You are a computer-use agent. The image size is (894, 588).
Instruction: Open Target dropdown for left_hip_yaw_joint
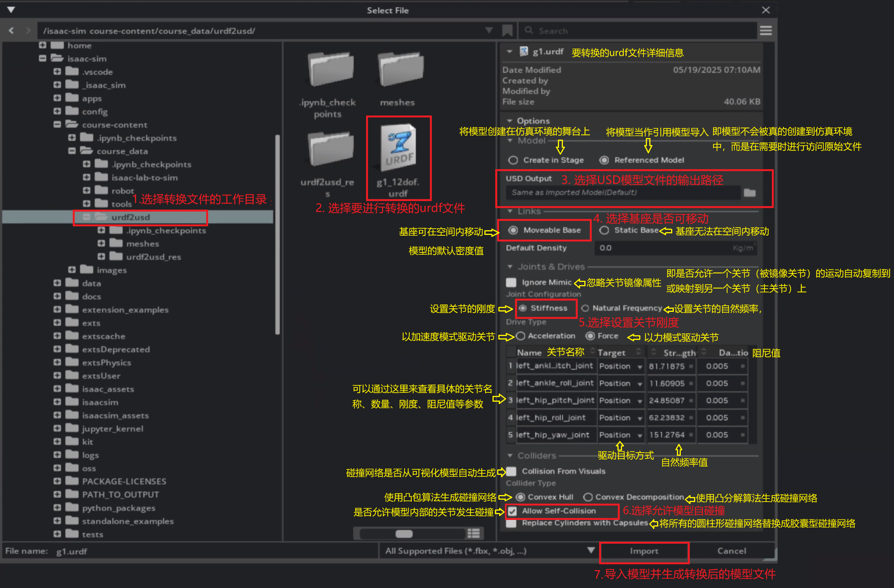click(x=621, y=435)
